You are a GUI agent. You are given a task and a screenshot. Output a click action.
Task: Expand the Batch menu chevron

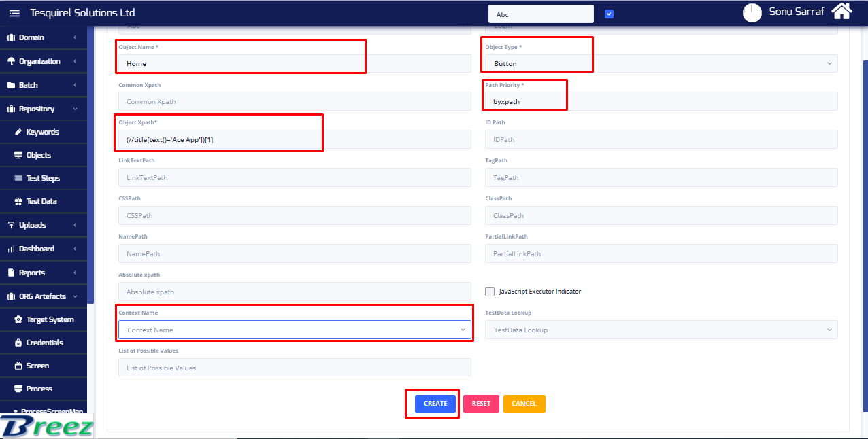tap(75, 85)
